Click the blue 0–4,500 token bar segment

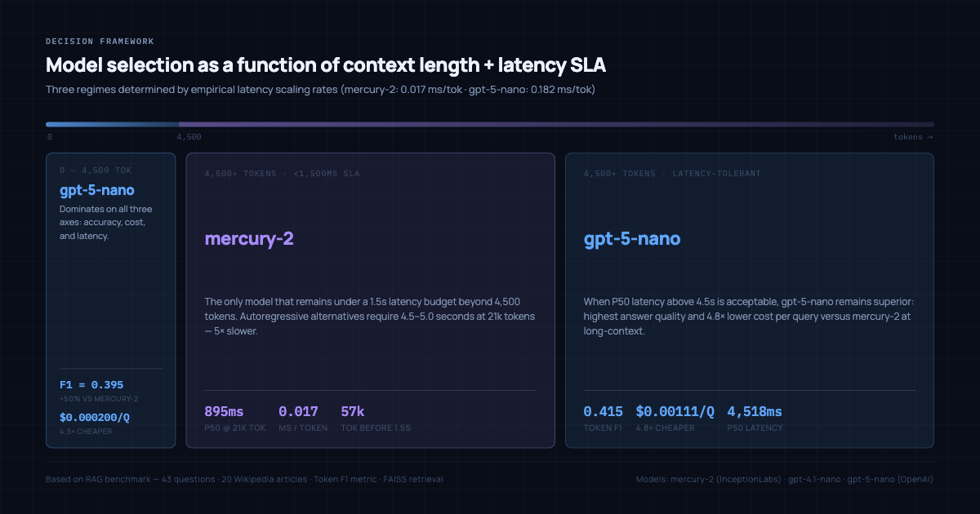point(111,124)
